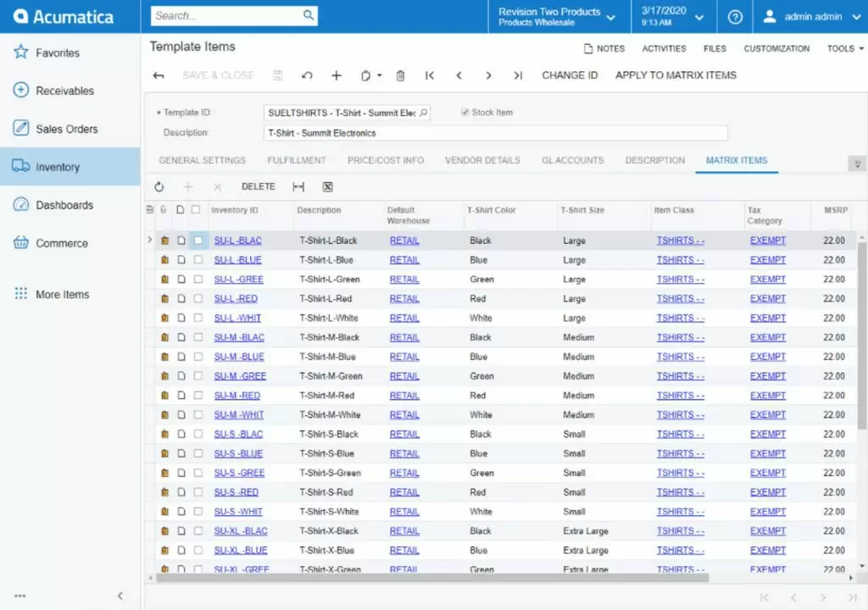868x610 pixels.
Task: Navigate to the previous record
Action: click(459, 75)
